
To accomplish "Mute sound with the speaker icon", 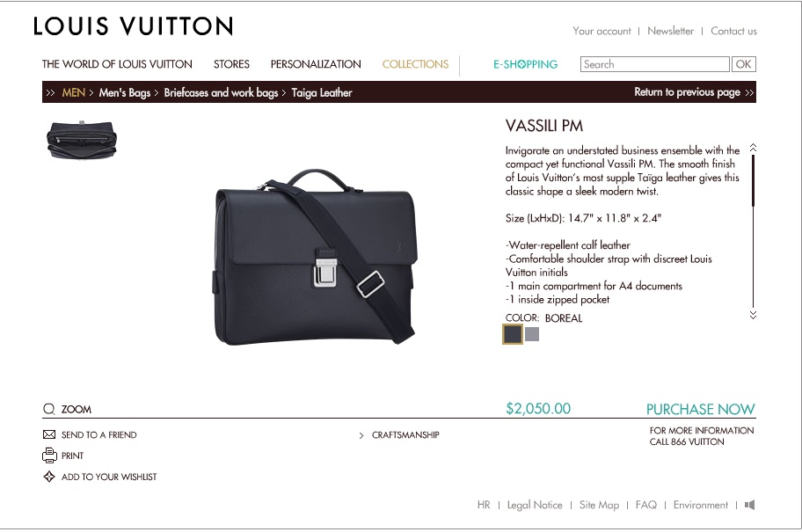I will point(749,505).
